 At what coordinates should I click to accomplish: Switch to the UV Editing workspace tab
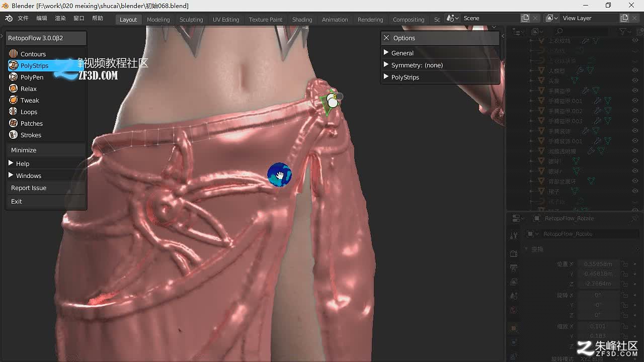pos(226,20)
